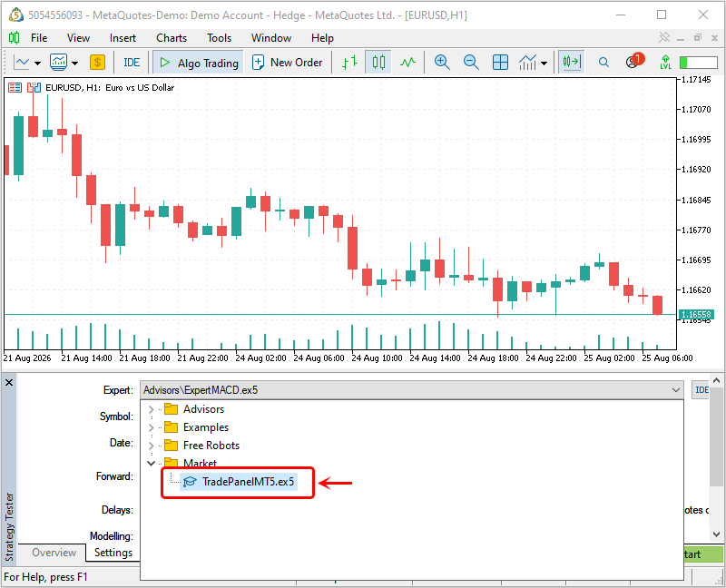Viewport: 726px width, 588px height.
Task: Click the inner chart window close button
Action: click(x=714, y=38)
